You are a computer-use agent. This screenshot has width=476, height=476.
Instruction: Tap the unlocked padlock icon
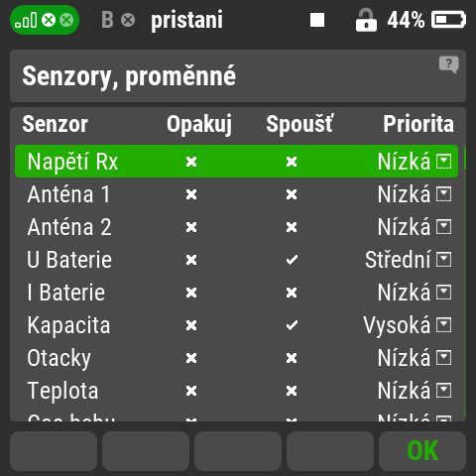point(366,20)
